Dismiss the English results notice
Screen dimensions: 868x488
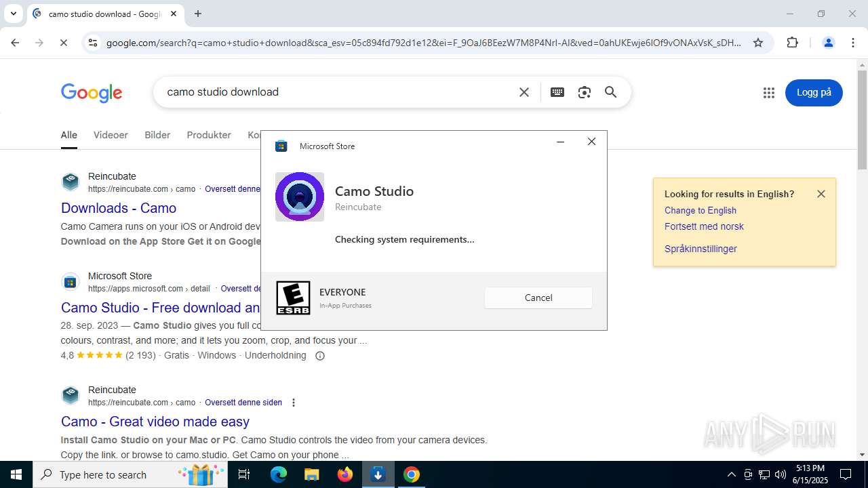(821, 194)
